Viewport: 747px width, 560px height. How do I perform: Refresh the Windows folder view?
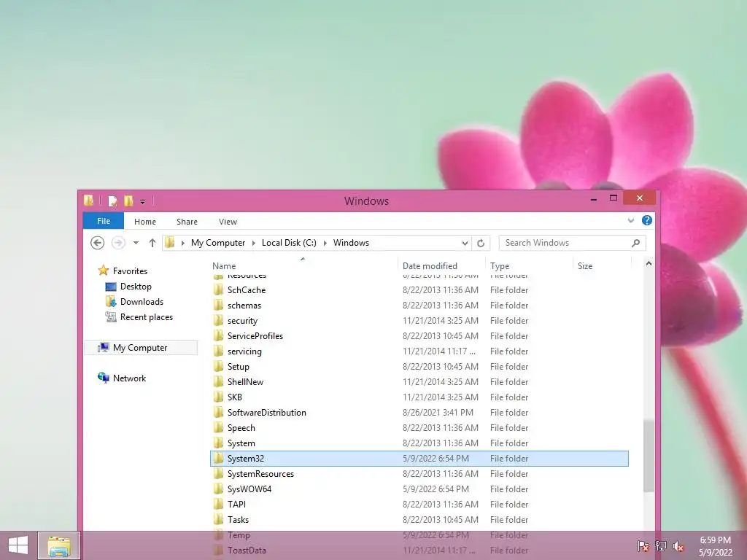tap(481, 243)
